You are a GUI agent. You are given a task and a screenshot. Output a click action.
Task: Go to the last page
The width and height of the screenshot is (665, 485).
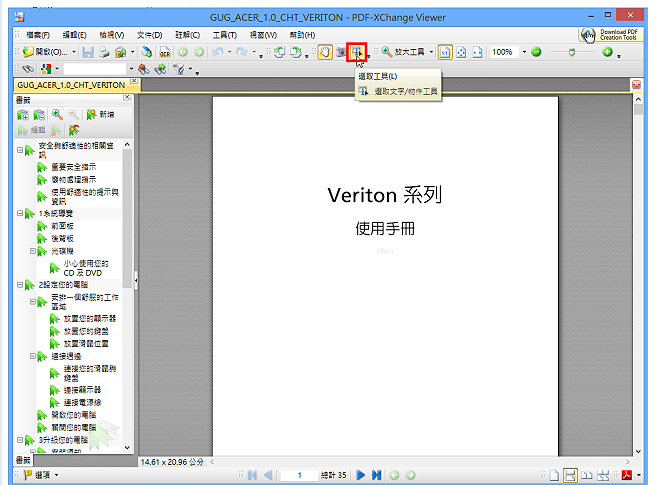(x=376, y=475)
